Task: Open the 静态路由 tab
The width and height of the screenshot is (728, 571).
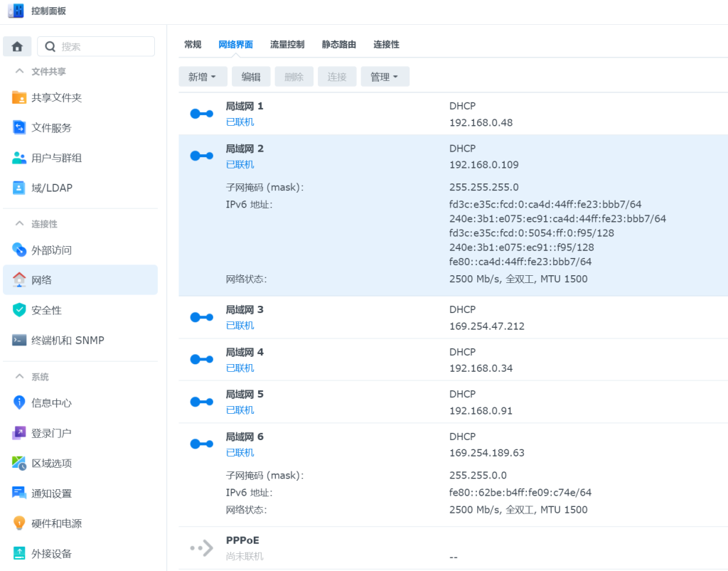Action: (x=338, y=44)
